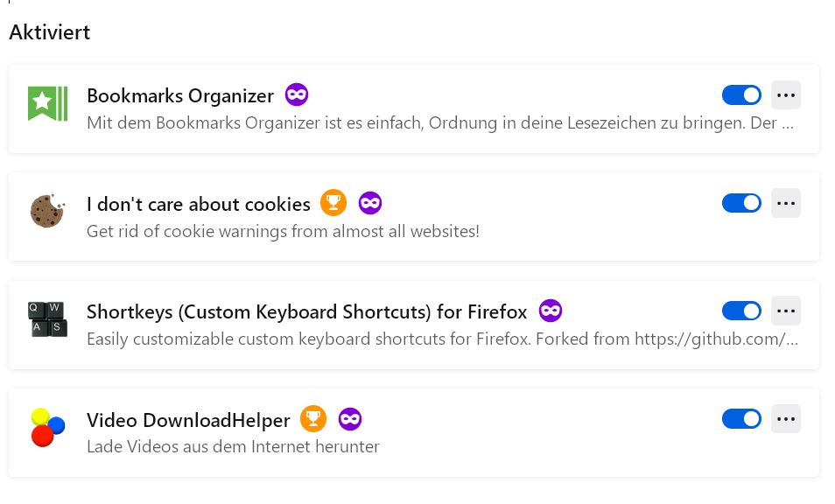
Task: Open the Bookmarks Organizer extension title
Action: [x=180, y=95]
